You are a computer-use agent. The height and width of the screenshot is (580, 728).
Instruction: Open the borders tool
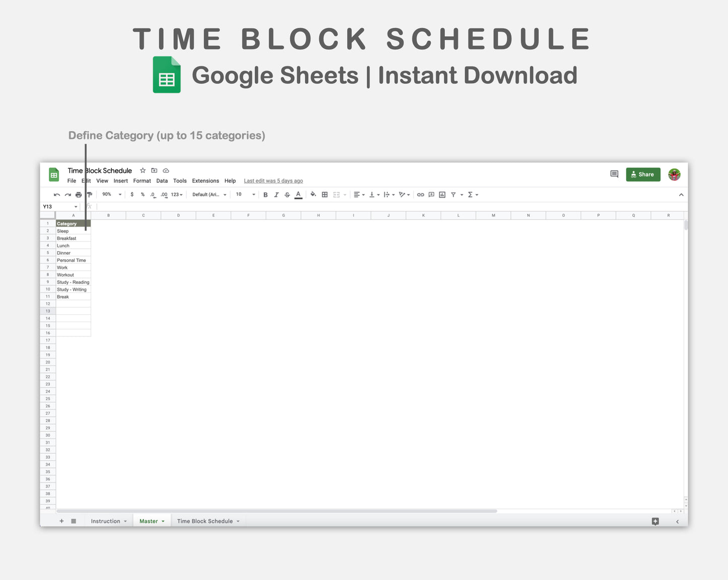tap(324, 195)
